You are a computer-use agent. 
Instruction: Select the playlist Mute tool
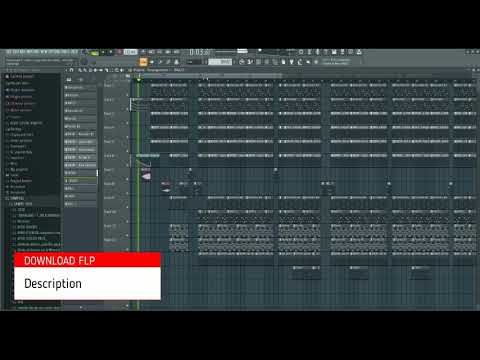(x=95, y=70)
